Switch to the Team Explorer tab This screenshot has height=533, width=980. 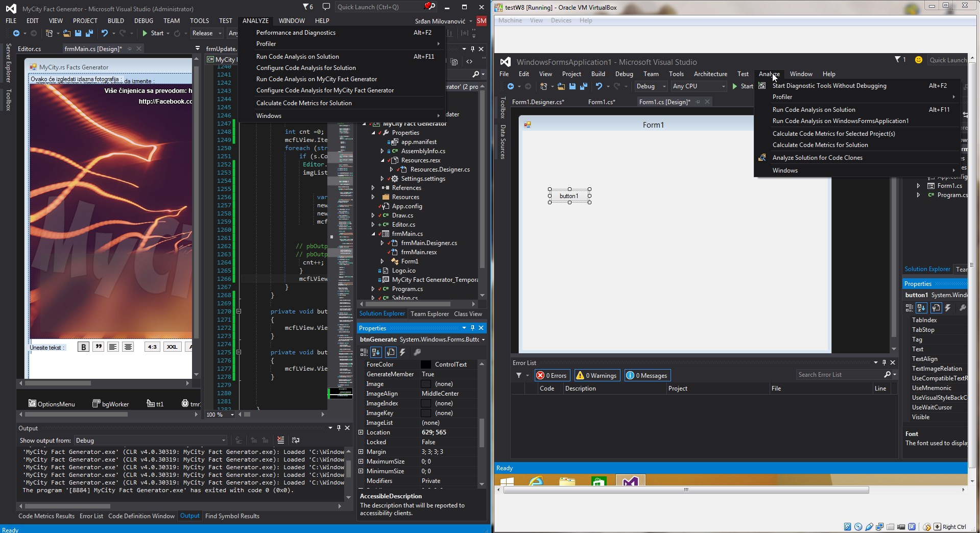pos(429,314)
